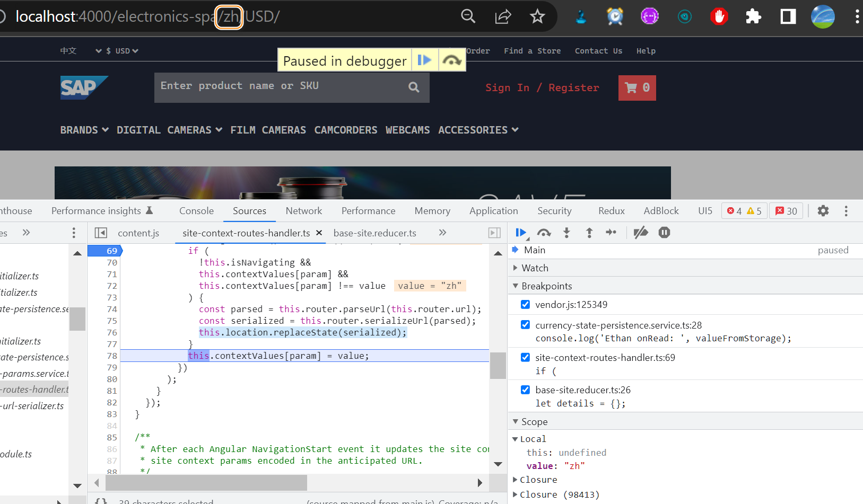Viewport: 863px width, 504px height.
Task: Switch to base-site.reducer.ts file tab
Action: click(x=375, y=233)
